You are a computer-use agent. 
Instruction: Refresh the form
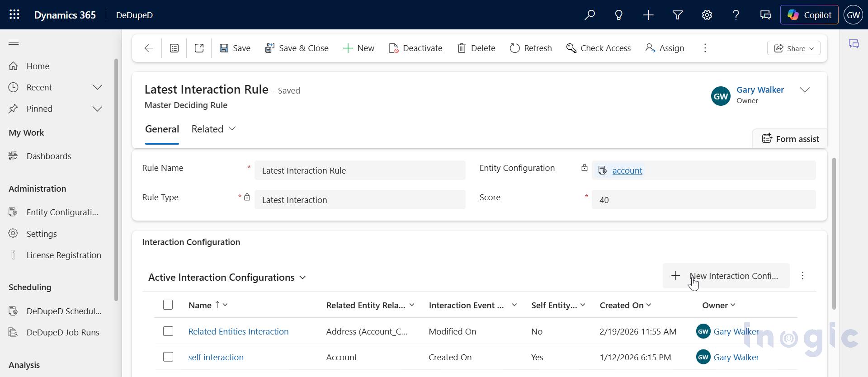click(531, 48)
